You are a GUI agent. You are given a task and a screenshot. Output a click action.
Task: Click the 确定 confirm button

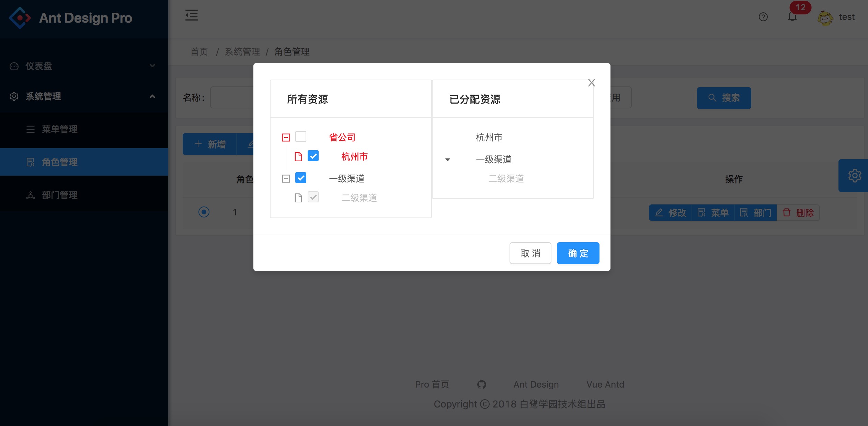(578, 253)
